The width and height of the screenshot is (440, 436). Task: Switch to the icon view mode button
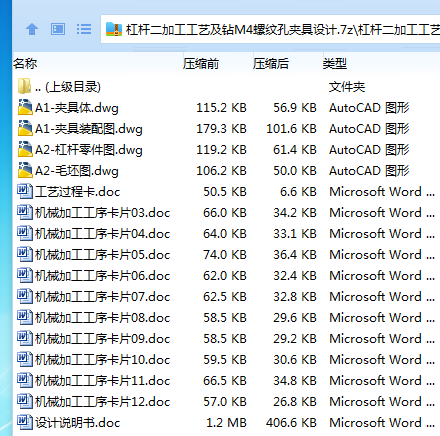point(58,29)
